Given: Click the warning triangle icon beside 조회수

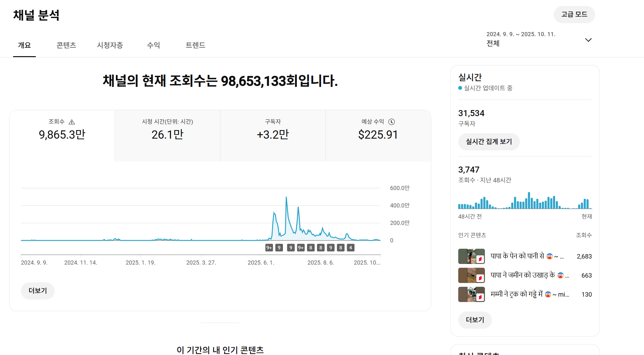Looking at the screenshot, I should (72, 122).
